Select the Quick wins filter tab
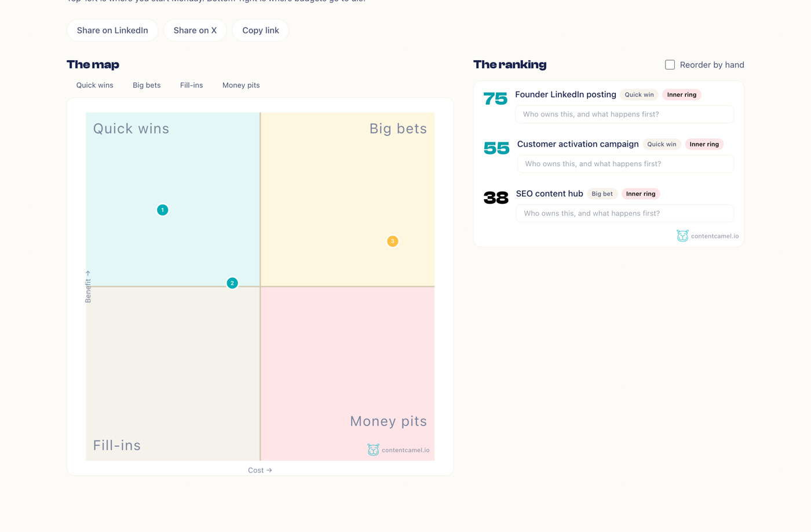Screen dimensions: 811x532 pos(95,85)
